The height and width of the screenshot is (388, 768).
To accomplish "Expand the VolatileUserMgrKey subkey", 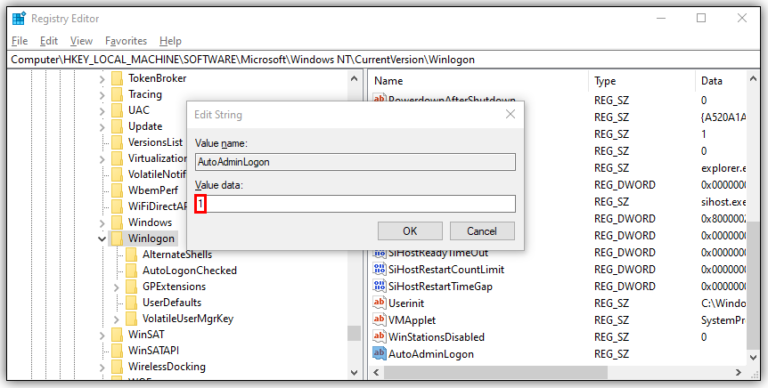I will click(116, 319).
